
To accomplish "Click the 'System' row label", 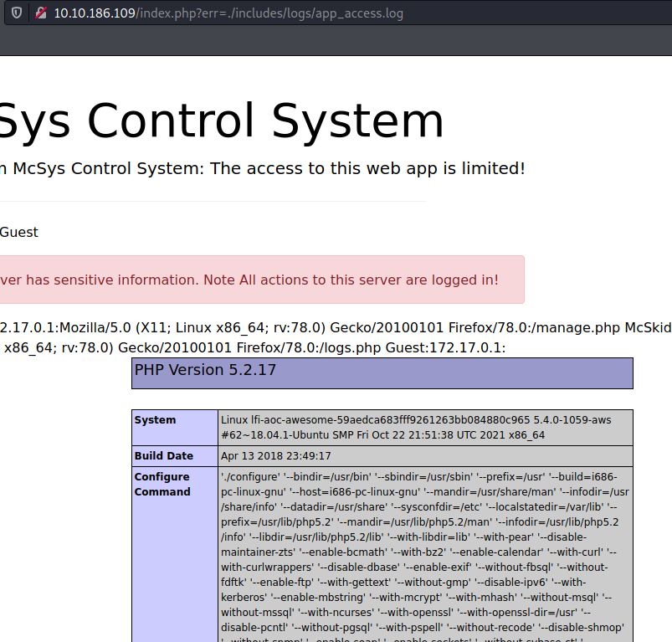I will tap(175, 428).
